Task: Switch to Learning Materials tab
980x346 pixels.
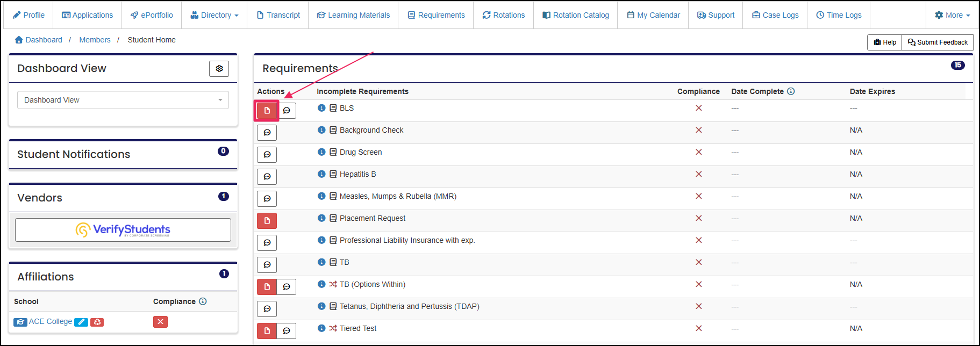Action: tap(353, 15)
